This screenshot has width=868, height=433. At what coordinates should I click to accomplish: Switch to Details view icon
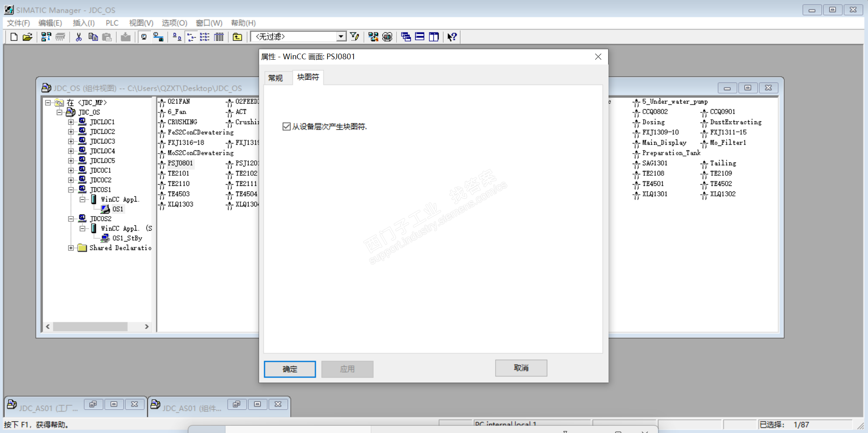[219, 37]
